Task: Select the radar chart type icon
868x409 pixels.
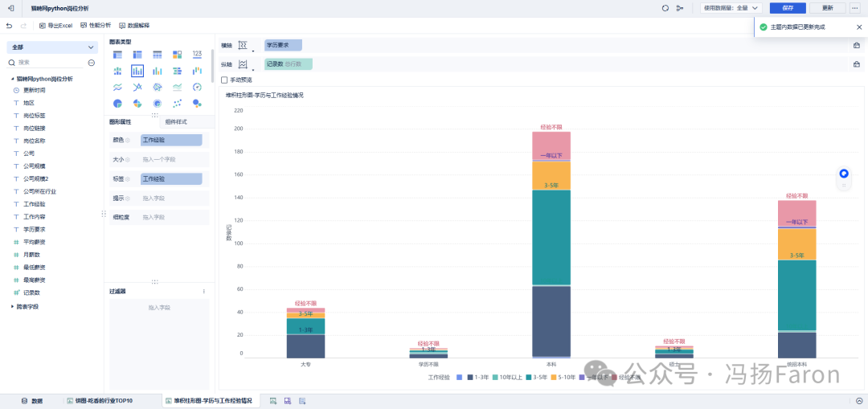Action: pos(158,87)
